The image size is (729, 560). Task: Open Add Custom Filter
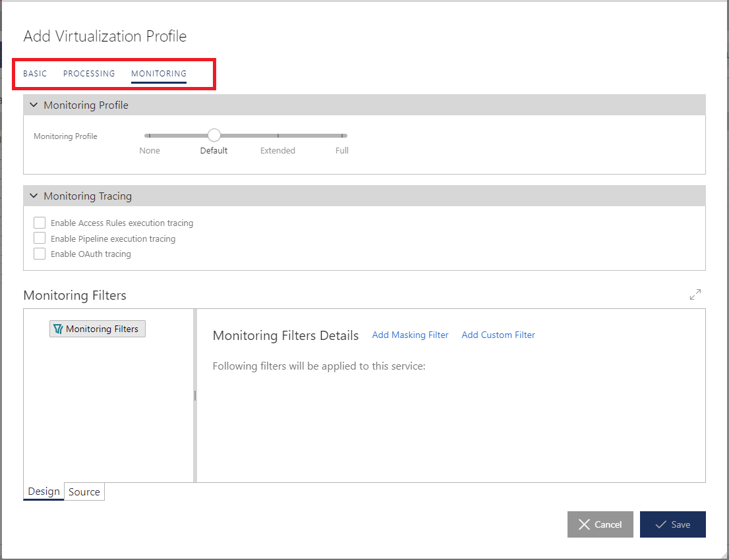(498, 335)
